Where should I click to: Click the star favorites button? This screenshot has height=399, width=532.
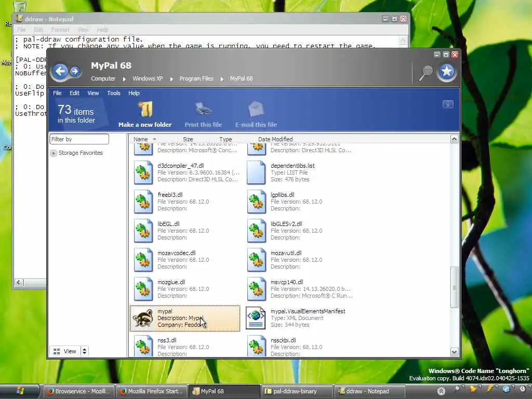click(x=446, y=72)
